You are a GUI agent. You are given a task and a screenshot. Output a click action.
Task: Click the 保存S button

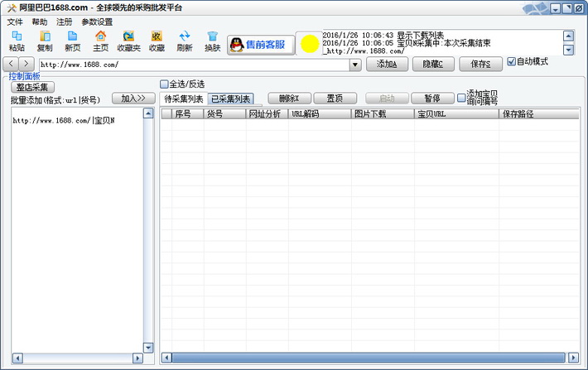(480, 64)
